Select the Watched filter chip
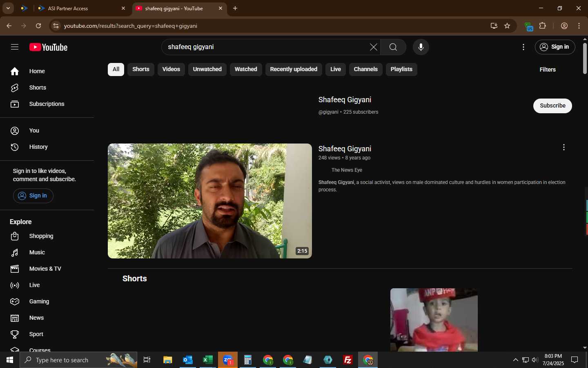The image size is (588, 368). [246, 70]
